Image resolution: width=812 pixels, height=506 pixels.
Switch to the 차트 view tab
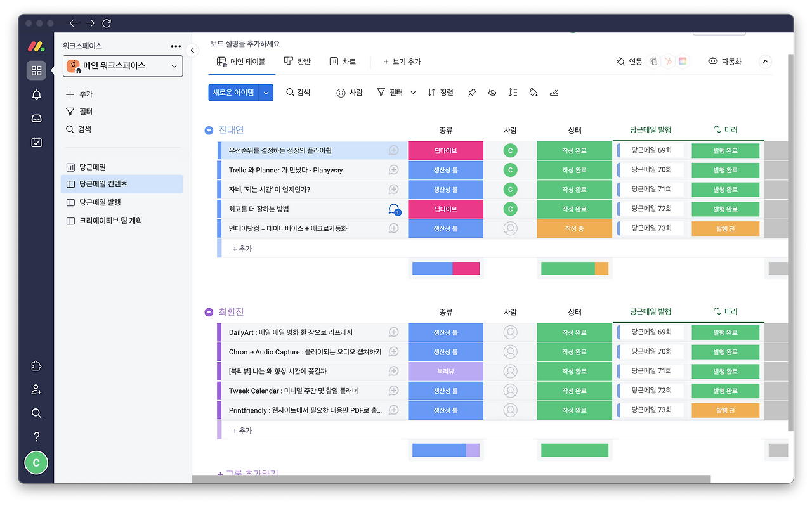click(x=343, y=62)
